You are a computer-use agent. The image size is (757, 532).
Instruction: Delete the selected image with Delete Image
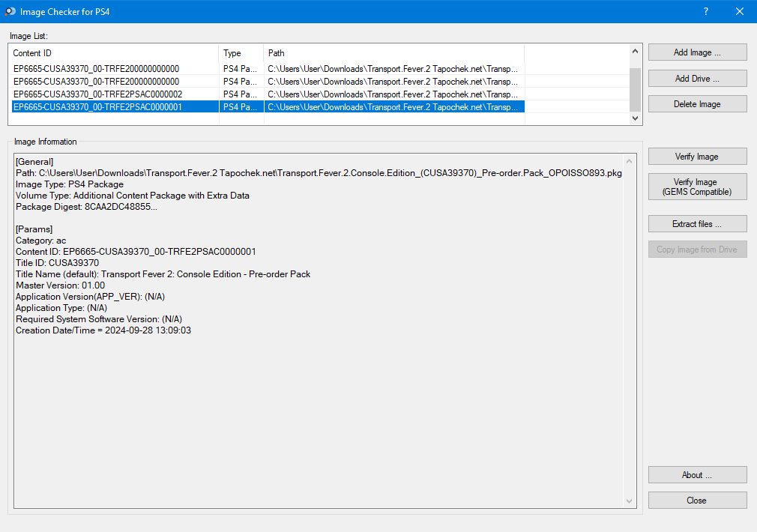(x=697, y=104)
